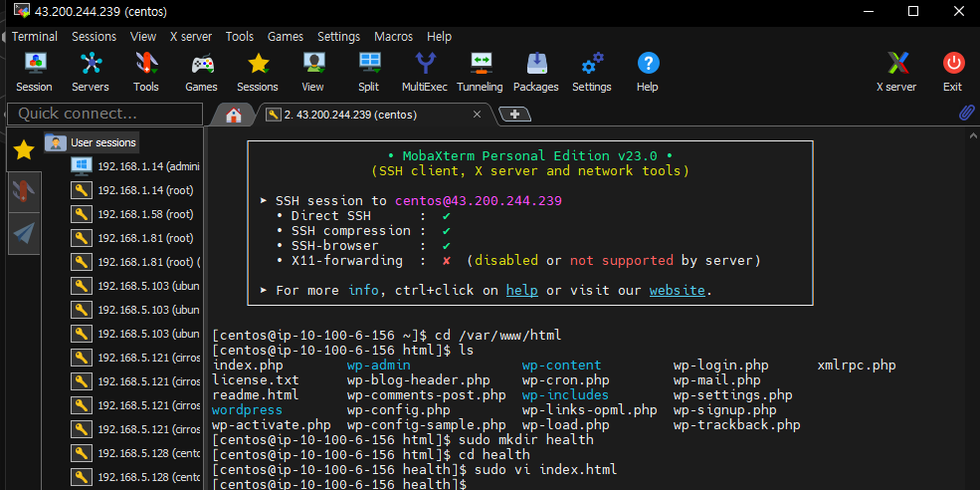980x490 pixels.
Task: Select the paper plane Macros sidebar tab
Action: 24,233
